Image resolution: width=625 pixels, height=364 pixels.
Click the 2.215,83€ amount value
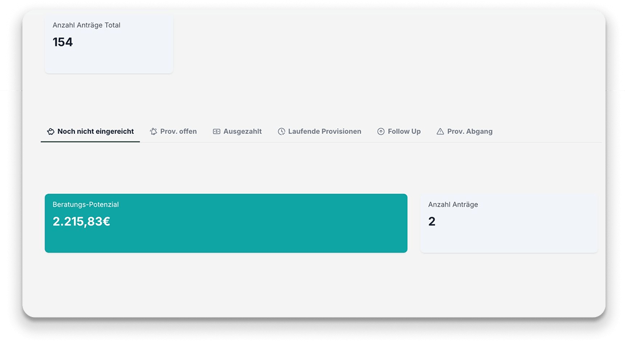81,221
